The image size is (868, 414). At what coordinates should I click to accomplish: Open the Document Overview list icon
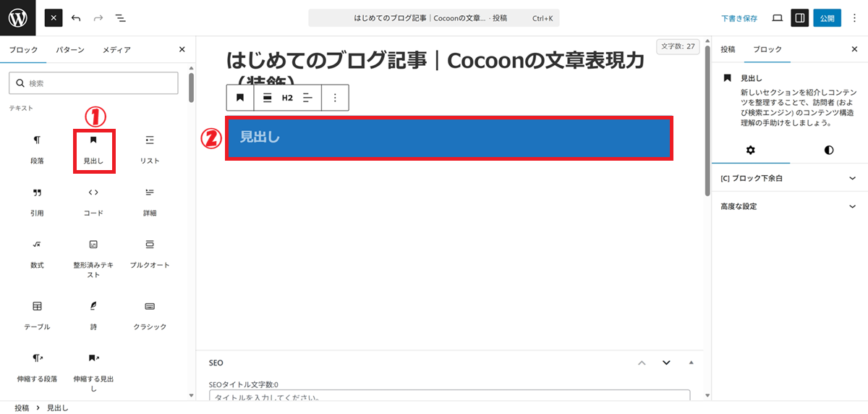coord(120,18)
